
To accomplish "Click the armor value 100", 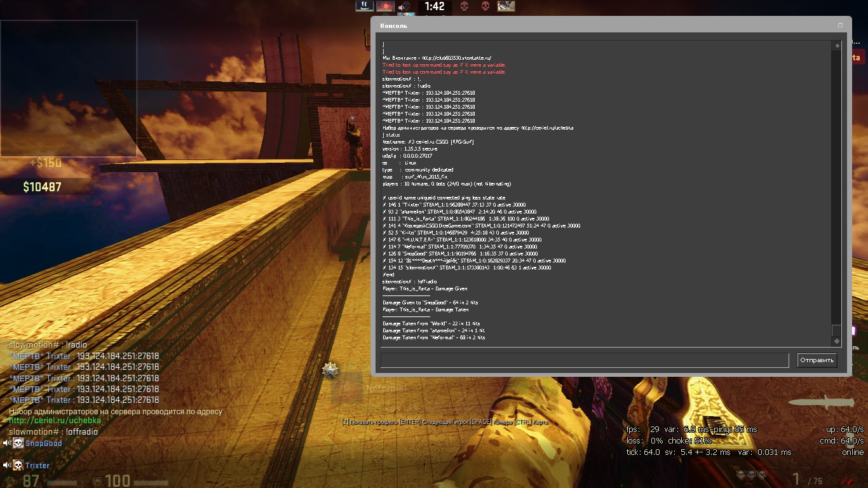I will pos(118,481).
